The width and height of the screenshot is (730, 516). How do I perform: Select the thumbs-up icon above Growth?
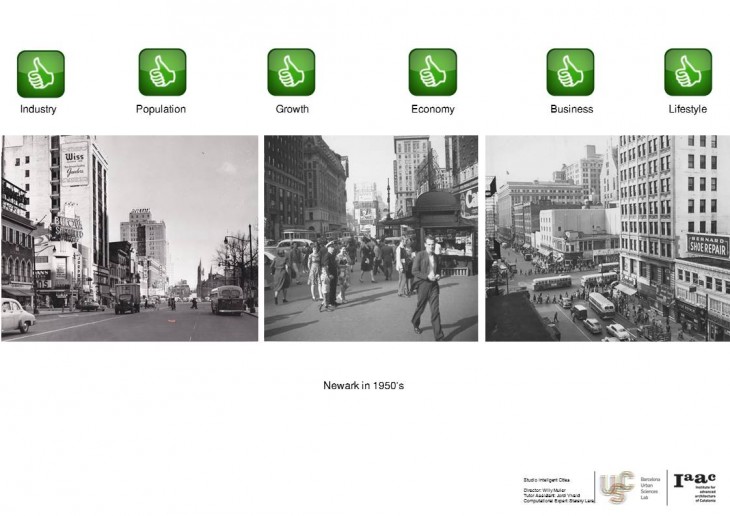[291, 73]
